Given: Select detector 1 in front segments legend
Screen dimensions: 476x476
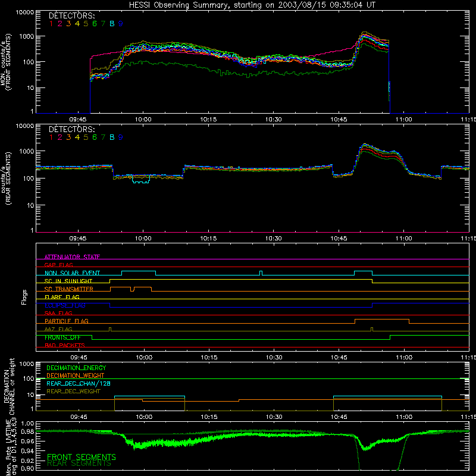Looking at the screenshot, I should pos(51,24).
